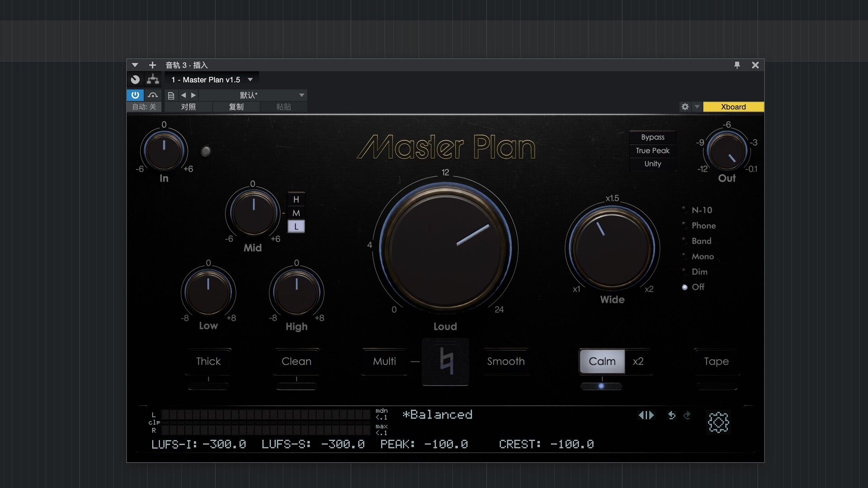Open the preset file icon
The height and width of the screenshot is (488, 868).
(171, 95)
